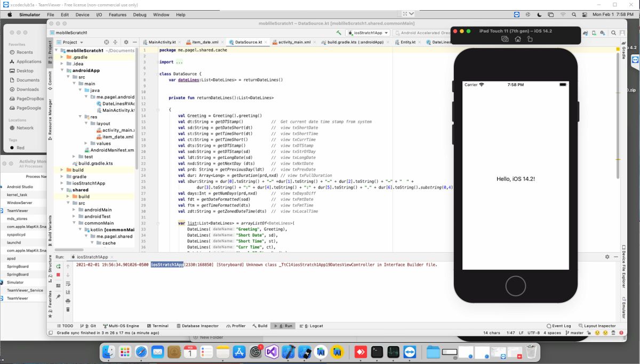Open the Database Inspector tool window

point(197,326)
